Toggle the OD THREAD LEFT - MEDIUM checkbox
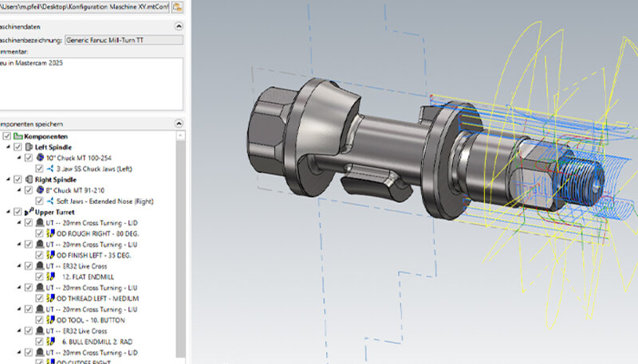This screenshot has height=364, width=638. click(x=40, y=298)
